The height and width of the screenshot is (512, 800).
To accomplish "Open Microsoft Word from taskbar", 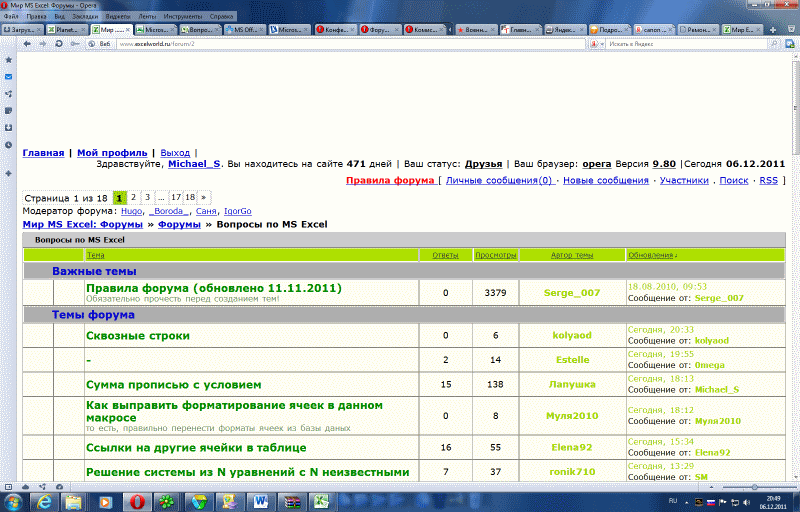I will (x=261, y=502).
